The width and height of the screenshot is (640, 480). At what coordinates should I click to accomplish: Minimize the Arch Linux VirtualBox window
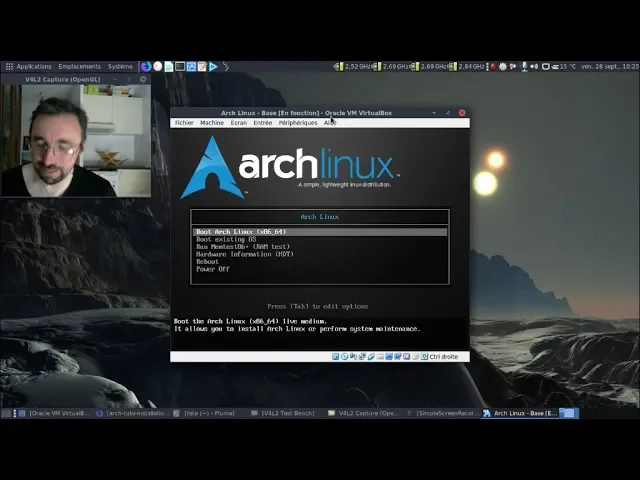[x=434, y=113]
